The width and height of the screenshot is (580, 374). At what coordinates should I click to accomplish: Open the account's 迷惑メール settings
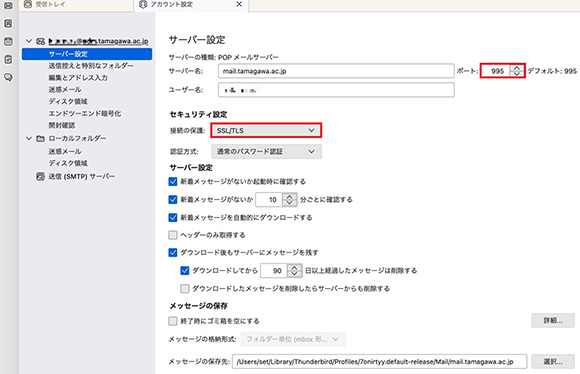click(x=65, y=90)
